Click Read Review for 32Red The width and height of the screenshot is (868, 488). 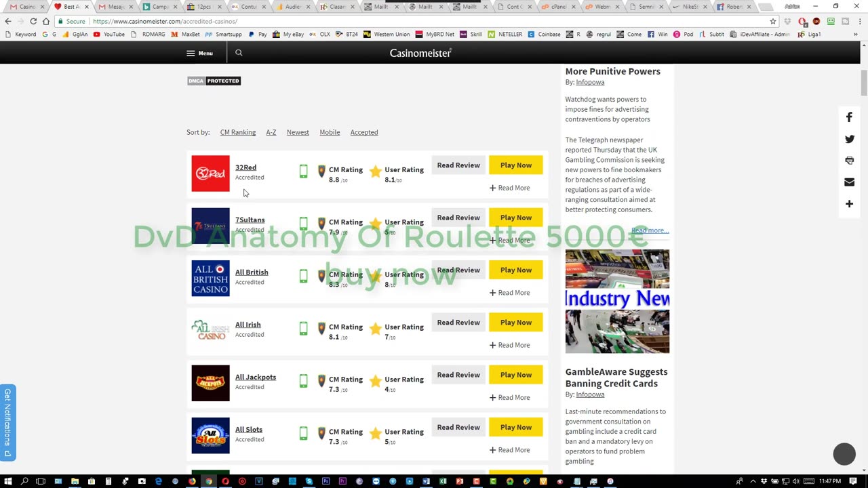click(458, 165)
